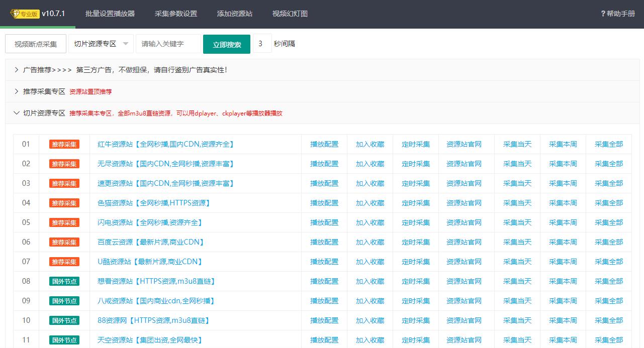Open the 红牛资源站 resource link
This screenshot has width=644, height=348.
(x=168, y=144)
